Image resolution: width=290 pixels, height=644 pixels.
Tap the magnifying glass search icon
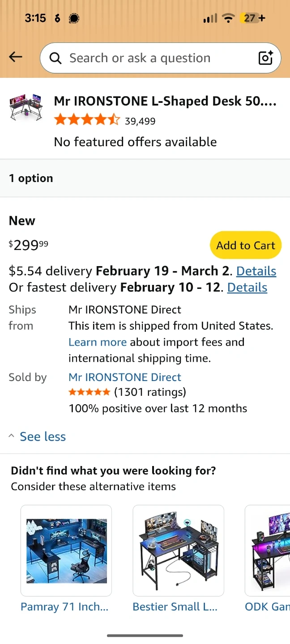coord(55,58)
